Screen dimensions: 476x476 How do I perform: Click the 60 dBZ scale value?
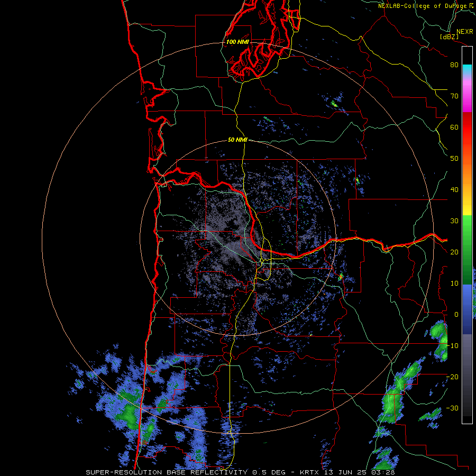(x=454, y=127)
